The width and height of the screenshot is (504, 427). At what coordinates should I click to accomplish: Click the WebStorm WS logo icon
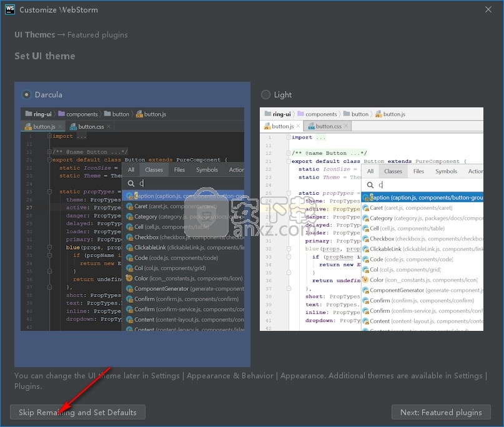(10, 9)
